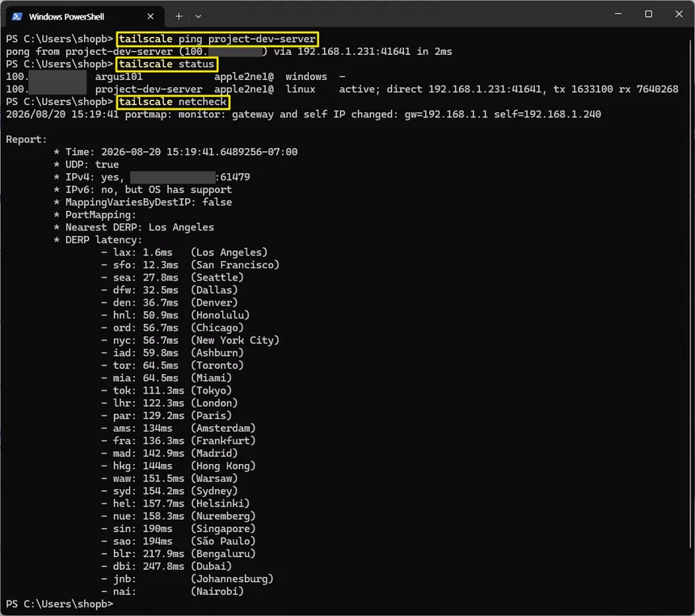Click the 'ord: 56.7ms' Chicago row
This screenshot has height=616, width=695.
172,328
